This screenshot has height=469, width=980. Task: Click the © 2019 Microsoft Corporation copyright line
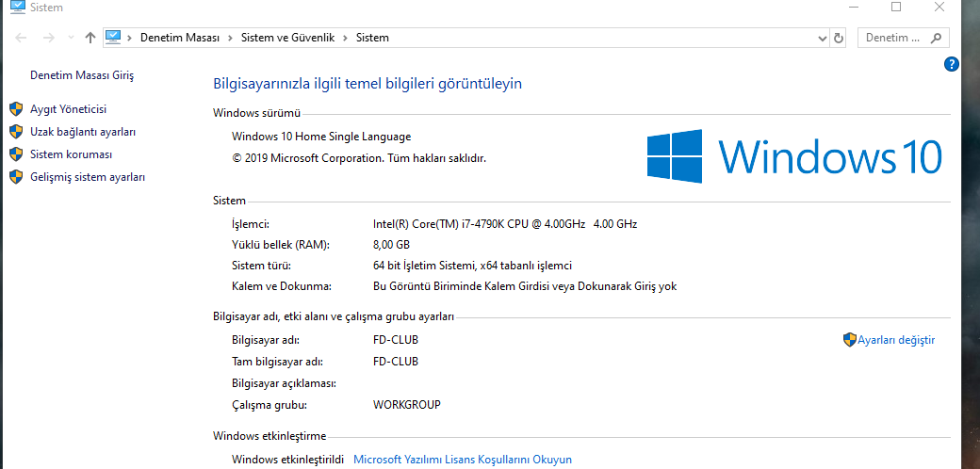point(359,158)
